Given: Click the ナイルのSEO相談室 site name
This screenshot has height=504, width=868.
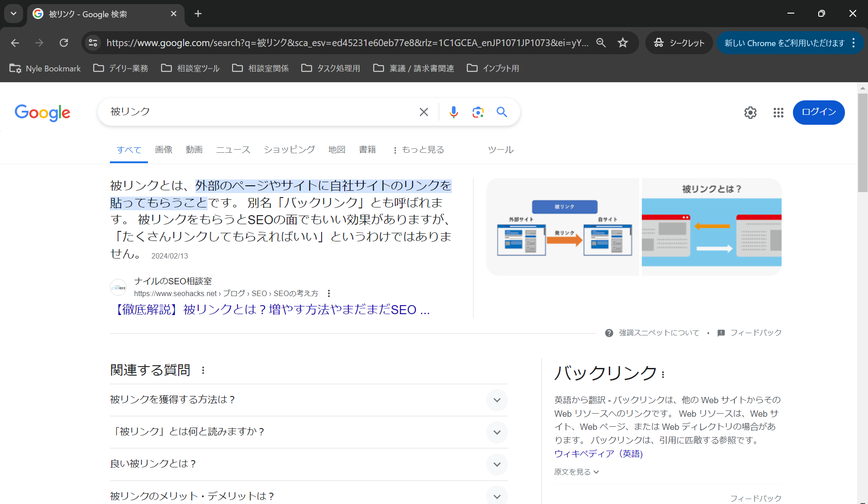Looking at the screenshot, I should pyautogui.click(x=173, y=281).
